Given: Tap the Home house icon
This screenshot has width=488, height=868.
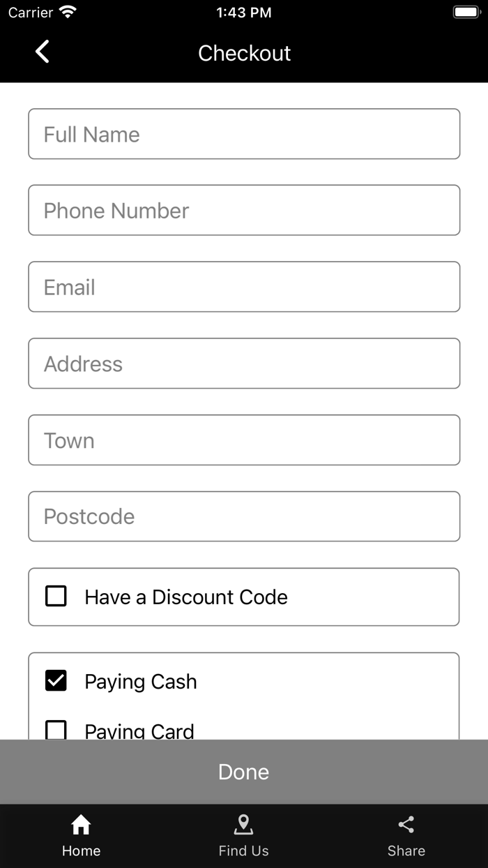Looking at the screenshot, I should [81, 825].
